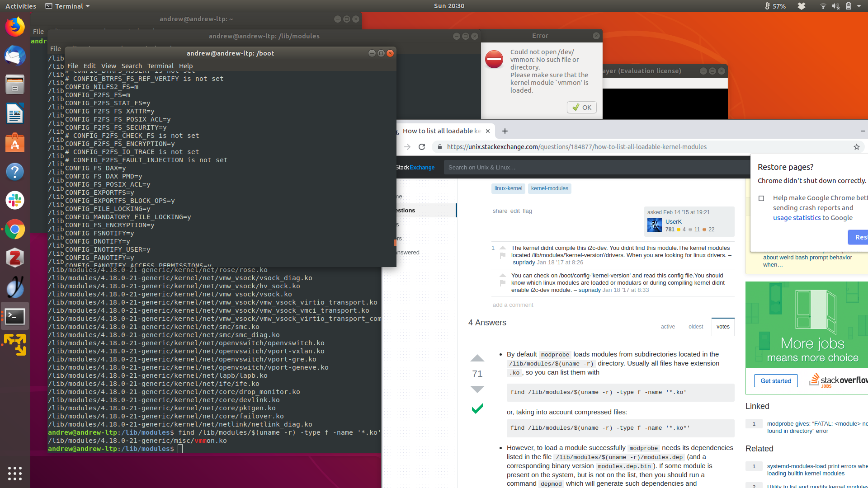The width and height of the screenshot is (868, 488).
Task: Launch Firefox from the Ubuntu dock
Action: [15, 27]
